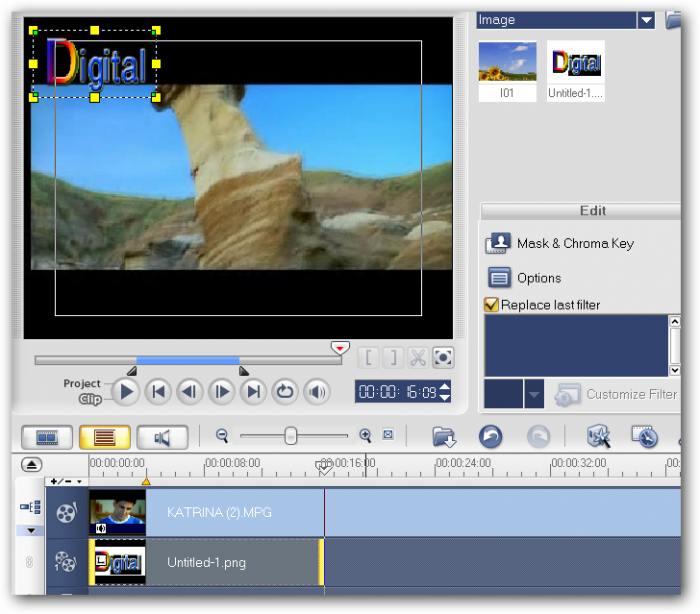Click the Insert media files folder icon
Screen dimensions: 700x614
[444, 437]
